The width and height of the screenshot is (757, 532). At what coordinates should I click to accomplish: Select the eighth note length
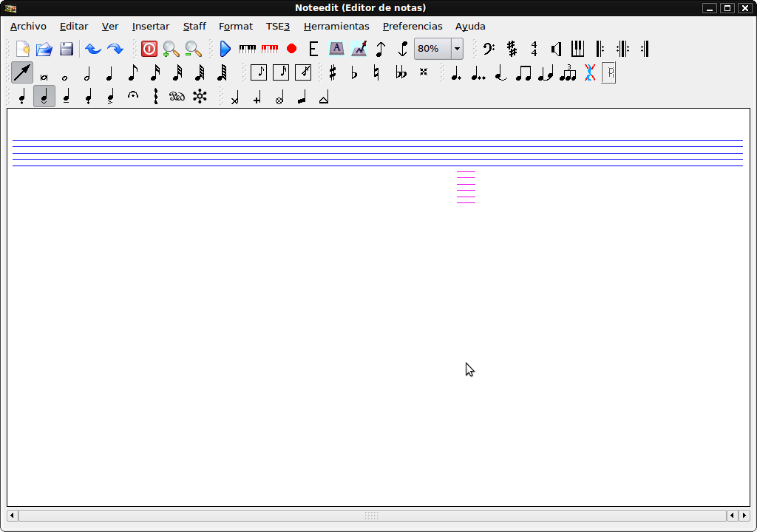pos(133,73)
